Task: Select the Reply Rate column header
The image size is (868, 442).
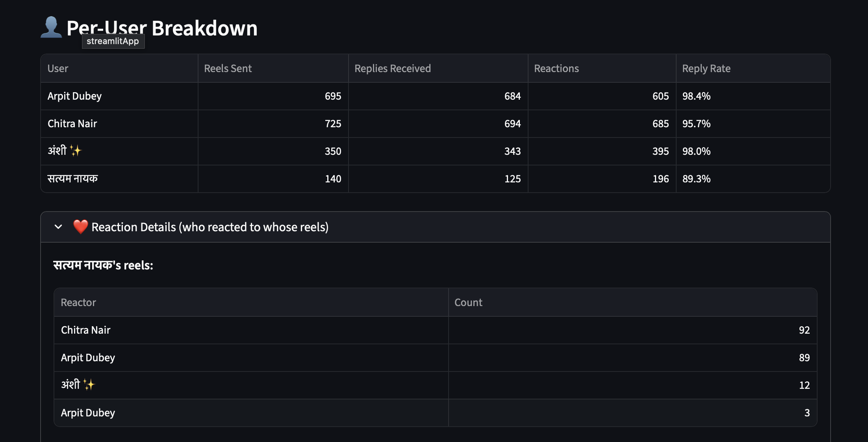Action: 706,68
